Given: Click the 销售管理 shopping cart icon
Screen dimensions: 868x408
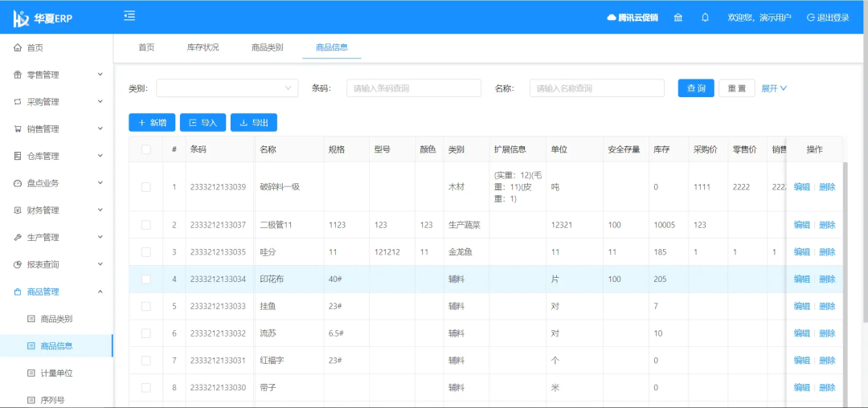Looking at the screenshot, I should (18, 129).
